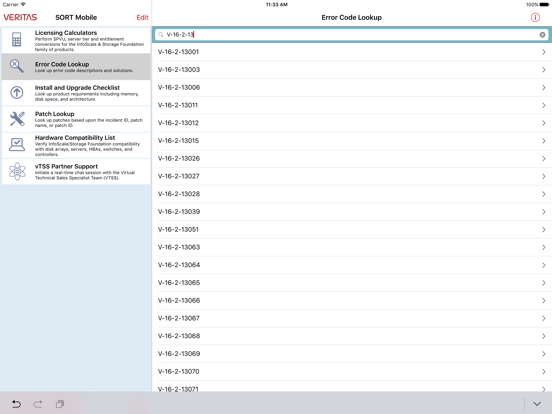Tap the Error Code Lookup magnifier icon

[x=17, y=66]
